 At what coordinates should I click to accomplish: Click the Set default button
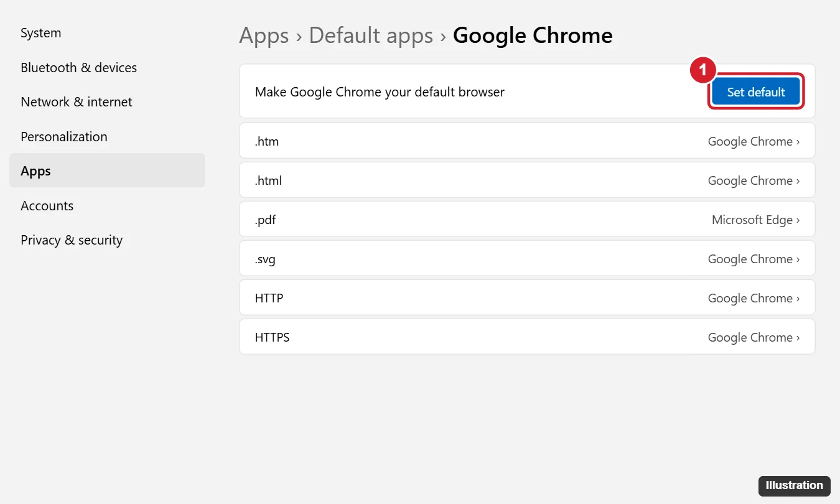[756, 92]
